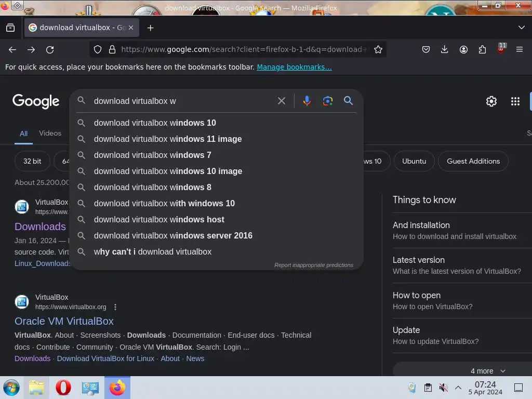Switch to the Videos results tab
The height and width of the screenshot is (399, 532).
[x=50, y=134]
